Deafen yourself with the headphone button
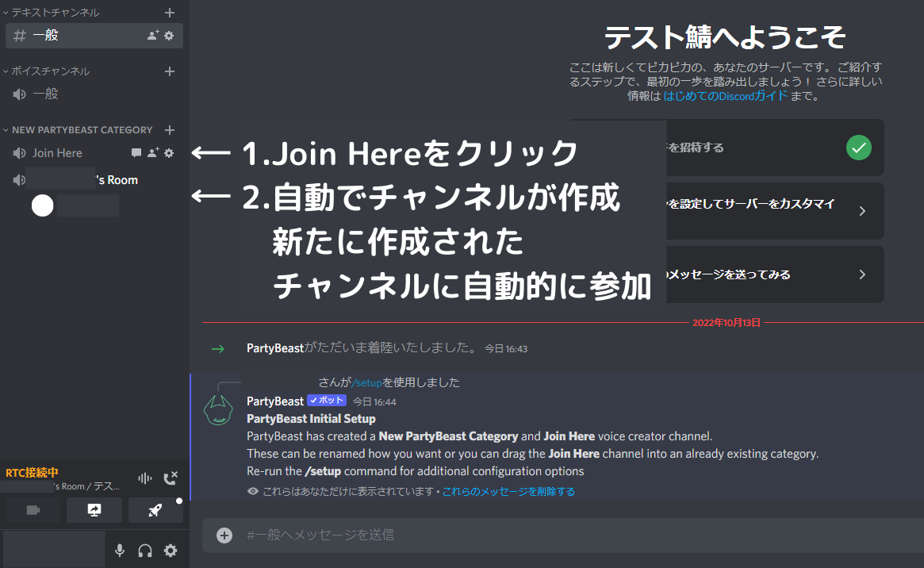The image size is (924, 568). [144, 550]
